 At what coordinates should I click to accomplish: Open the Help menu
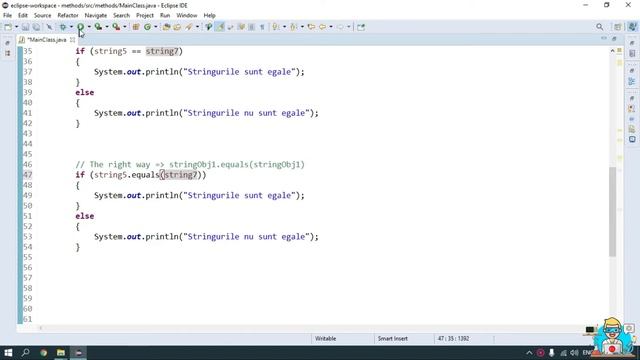tap(209, 16)
